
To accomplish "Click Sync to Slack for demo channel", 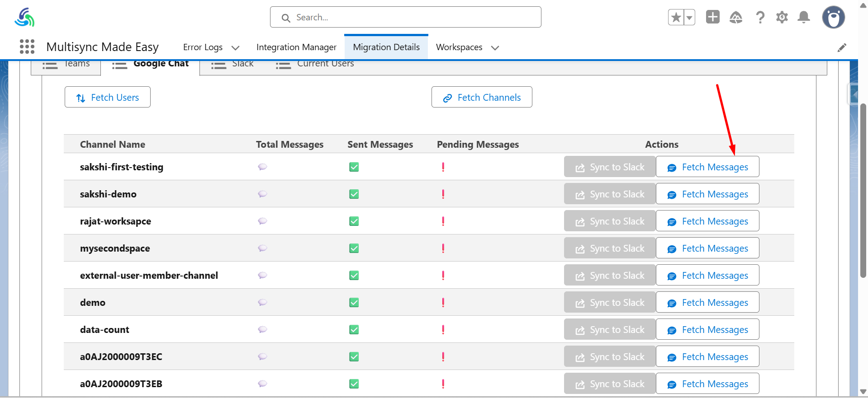I will tap(610, 302).
